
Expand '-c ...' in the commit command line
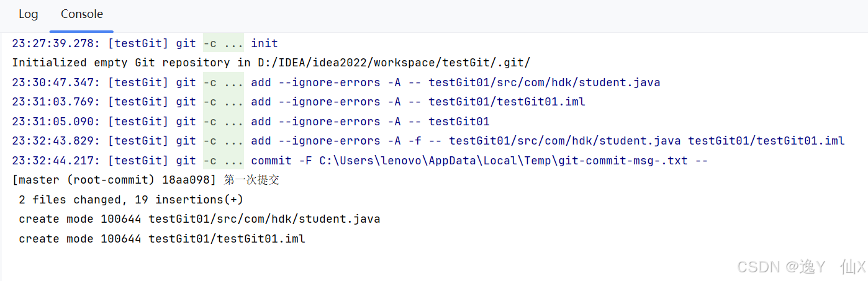point(224,161)
